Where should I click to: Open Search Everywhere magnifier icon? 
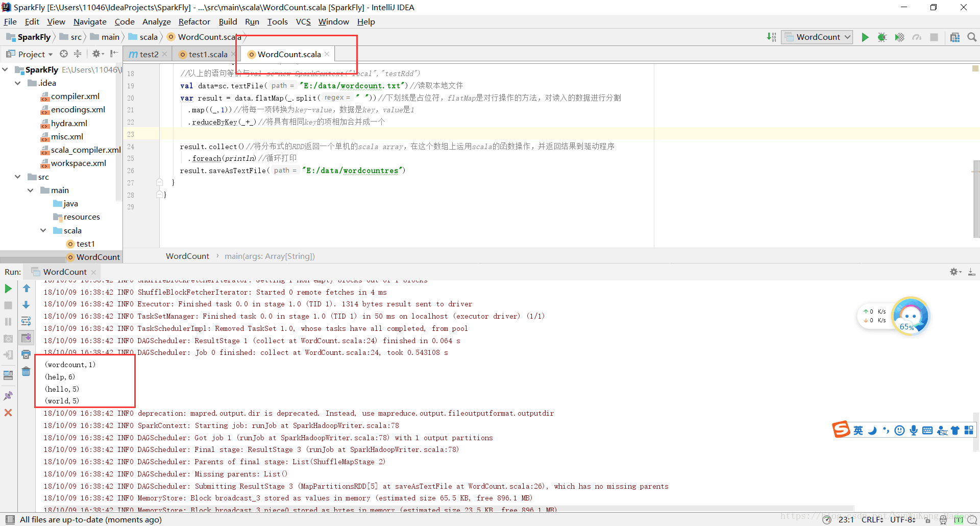(972, 37)
